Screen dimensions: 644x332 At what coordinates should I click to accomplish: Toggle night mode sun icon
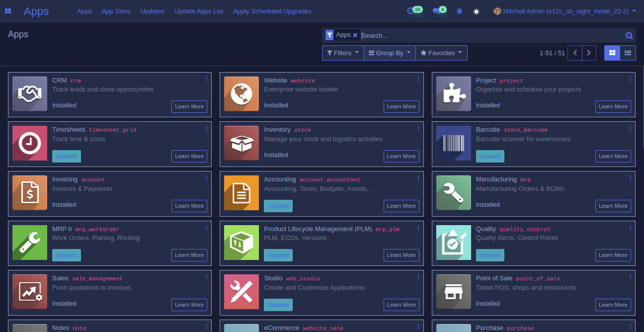click(x=477, y=11)
